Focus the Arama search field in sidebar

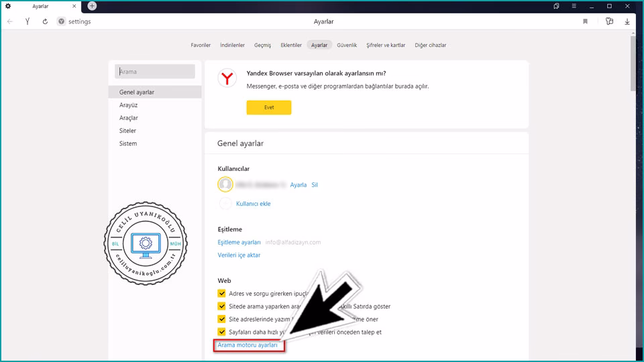click(x=155, y=72)
